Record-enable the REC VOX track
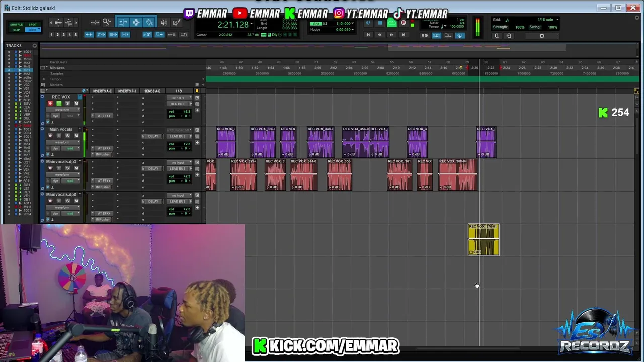The height and width of the screenshot is (362, 644). point(50,103)
